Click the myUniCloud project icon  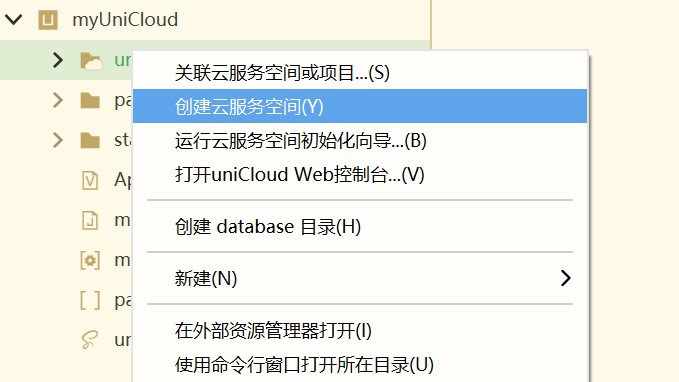click(48, 20)
